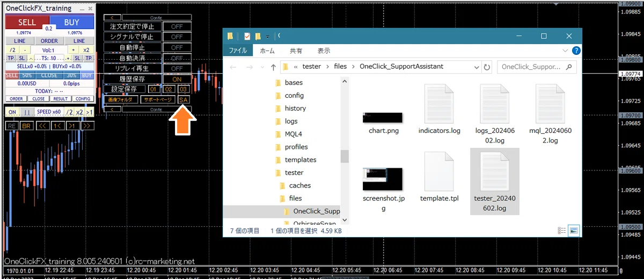Select the templates folder in tree
This screenshot has width=644, height=279.
300,160
